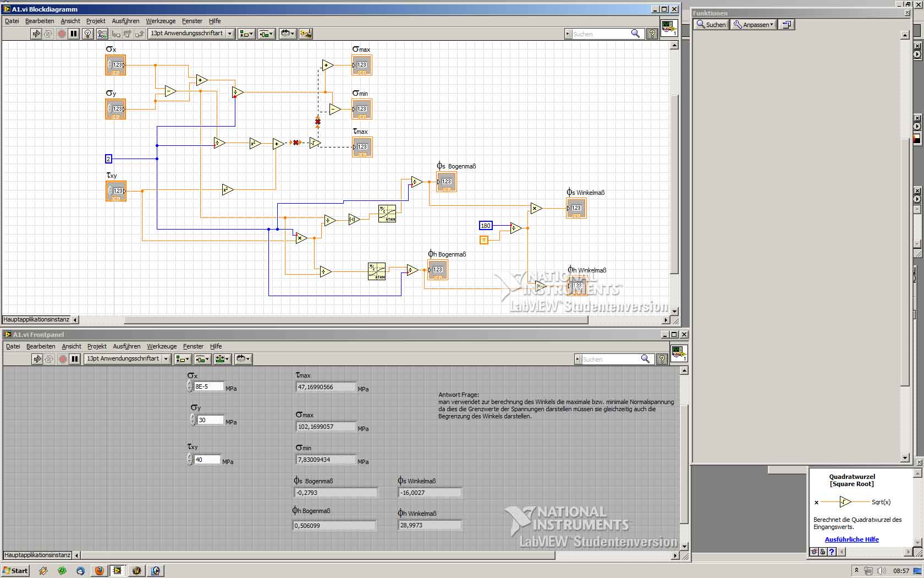The image size is (924, 578).
Task: Select the upper ATAN function node
Action: click(x=387, y=214)
